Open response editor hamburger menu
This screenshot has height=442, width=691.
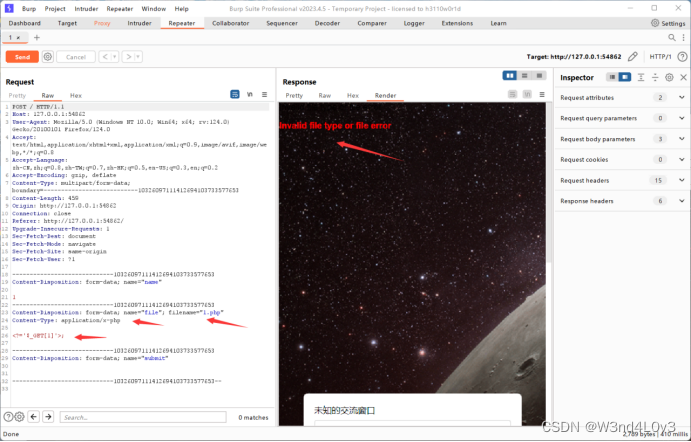[542, 94]
